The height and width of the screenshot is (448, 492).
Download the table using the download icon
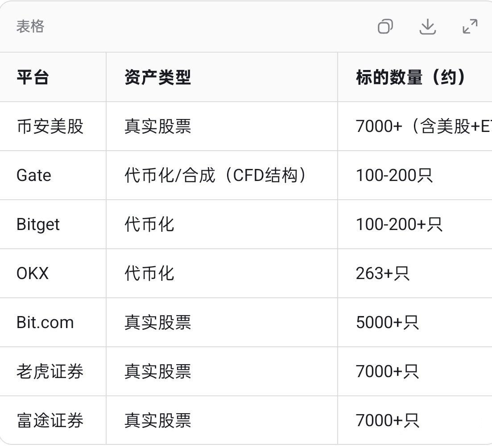[428, 26]
